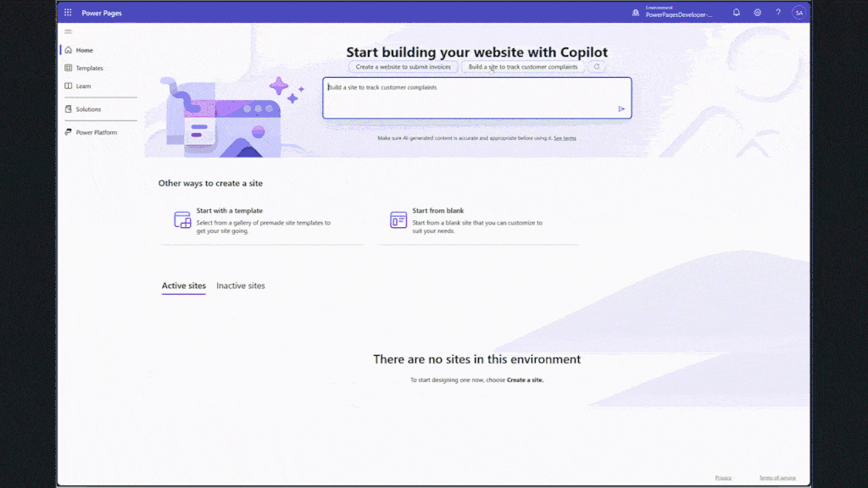Viewport: 868px width, 488px height.
Task: Open help using the question mark icon
Action: tap(777, 12)
